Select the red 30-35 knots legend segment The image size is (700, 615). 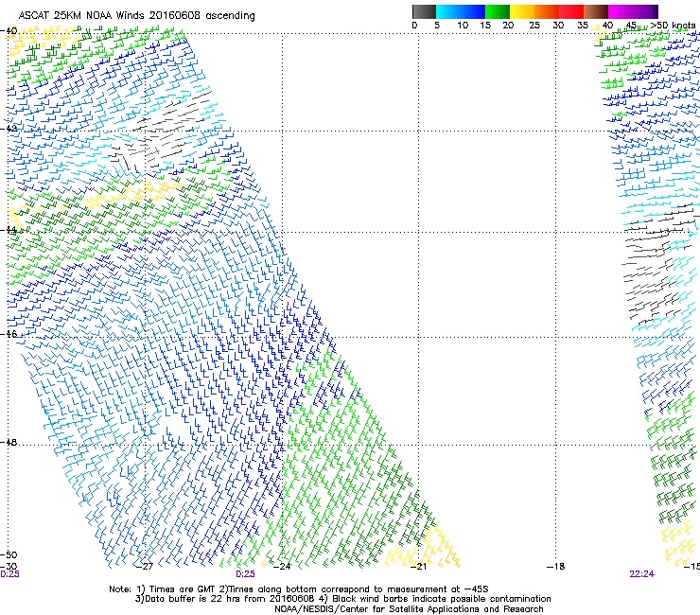(x=571, y=11)
